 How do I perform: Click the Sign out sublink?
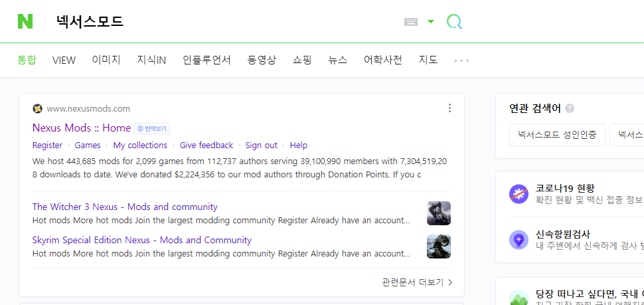(x=261, y=145)
